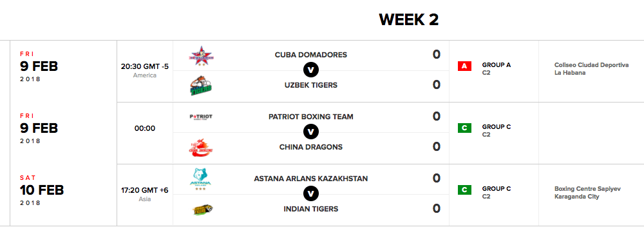Click the V versus circle for Cuba match

click(311, 70)
